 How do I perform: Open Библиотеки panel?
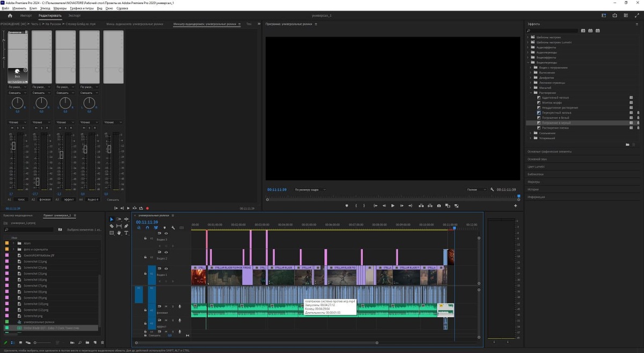(536, 174)
